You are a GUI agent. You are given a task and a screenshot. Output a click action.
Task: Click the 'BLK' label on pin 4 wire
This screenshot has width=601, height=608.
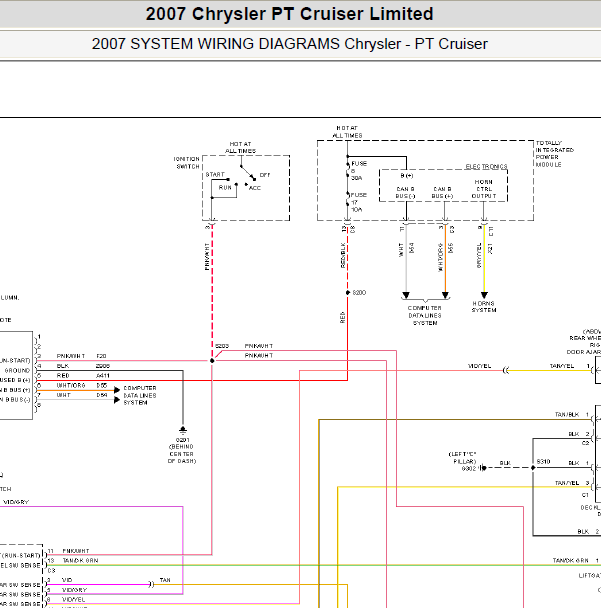pyautogui.click(x=63, y=366)
